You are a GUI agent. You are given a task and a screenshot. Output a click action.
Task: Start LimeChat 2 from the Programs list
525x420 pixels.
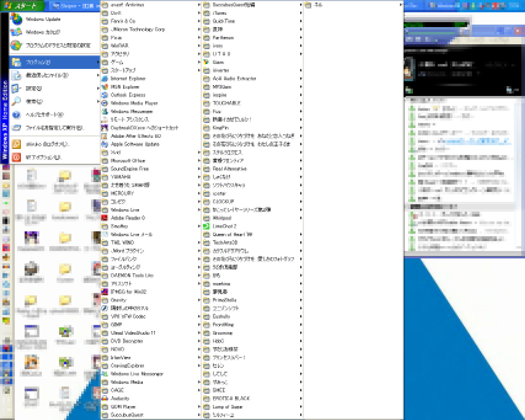(224, 226)
